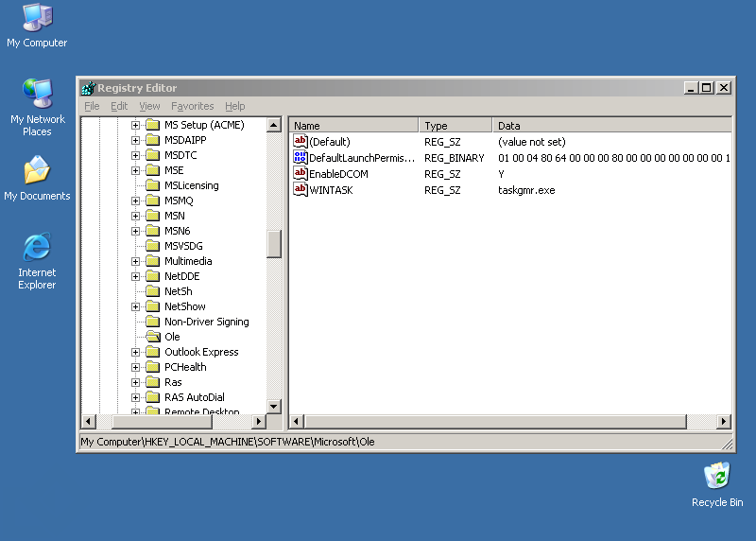The image size is (756, 541).
Task: Open the View menu
Action: tap(149, 106)
